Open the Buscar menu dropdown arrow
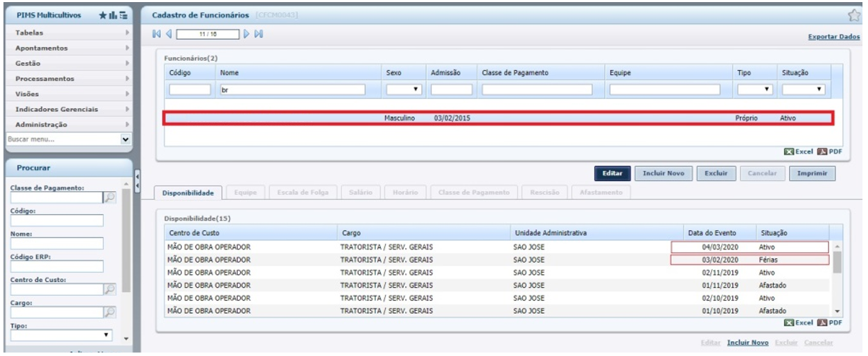 click(125, 138)
